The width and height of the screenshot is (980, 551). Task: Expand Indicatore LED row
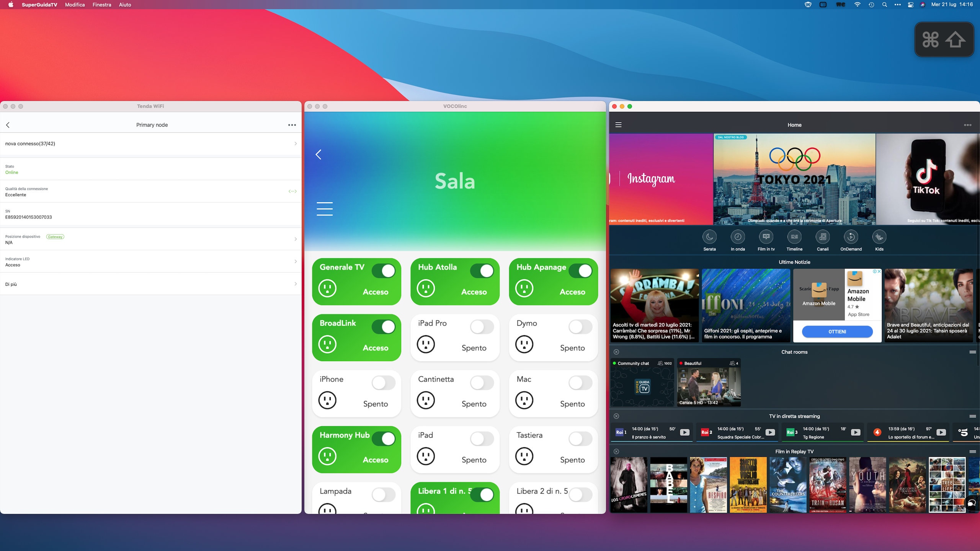(x=151, y=262)
